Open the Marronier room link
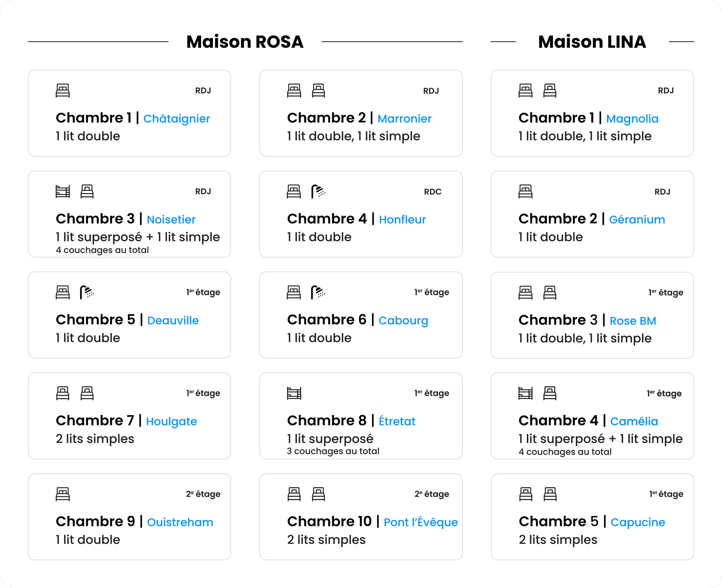 (x=404, y=119)
